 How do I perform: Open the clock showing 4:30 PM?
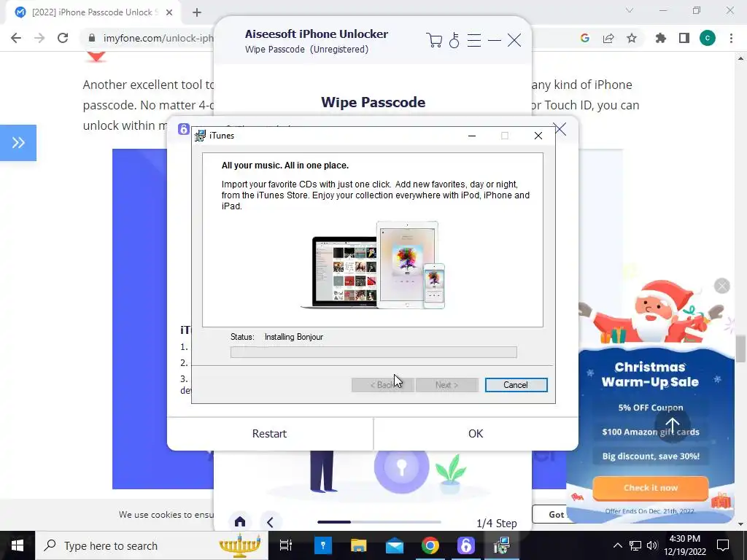685,545
